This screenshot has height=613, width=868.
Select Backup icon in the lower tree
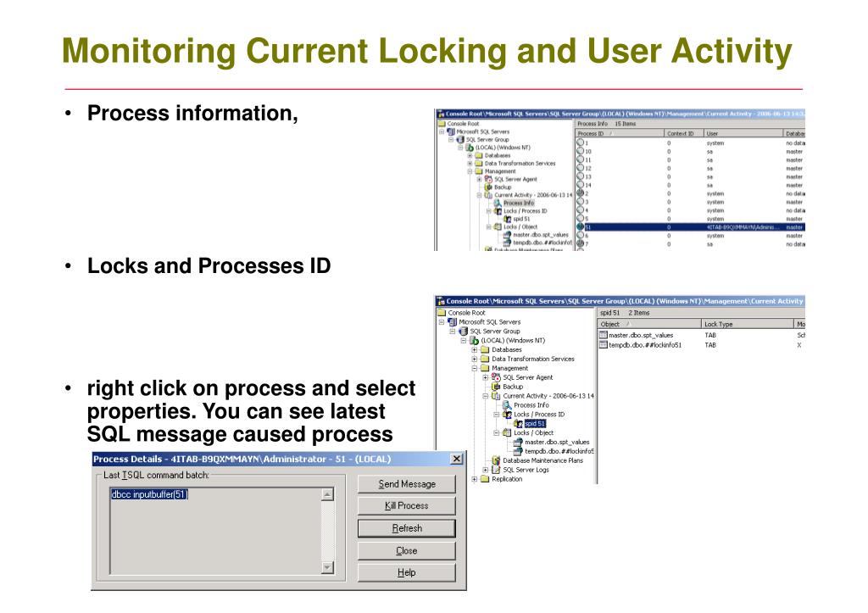(495, 387)
